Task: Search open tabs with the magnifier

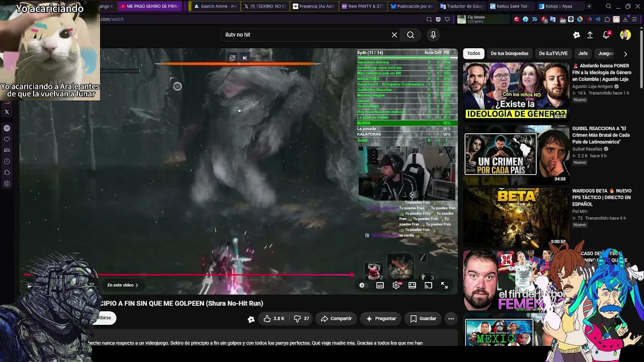Action: (608, 7)
